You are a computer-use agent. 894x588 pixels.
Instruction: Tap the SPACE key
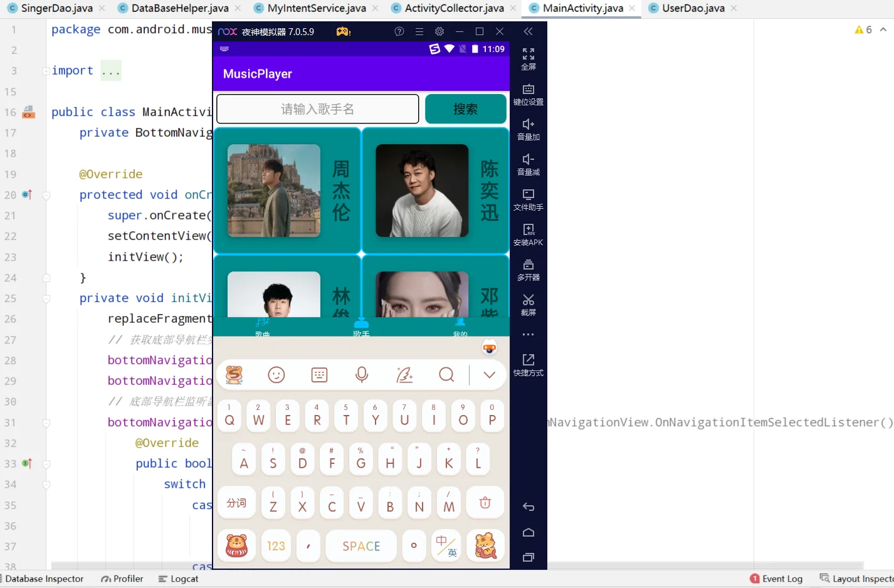click(361, 546)
